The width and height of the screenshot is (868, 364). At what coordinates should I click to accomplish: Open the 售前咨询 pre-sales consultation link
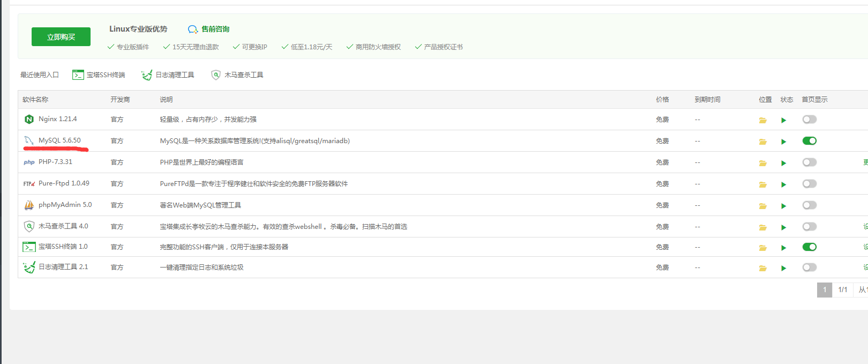click(x=209, y=29)
